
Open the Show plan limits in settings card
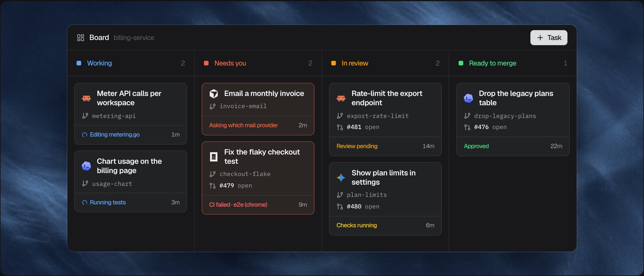pos(385,199)
